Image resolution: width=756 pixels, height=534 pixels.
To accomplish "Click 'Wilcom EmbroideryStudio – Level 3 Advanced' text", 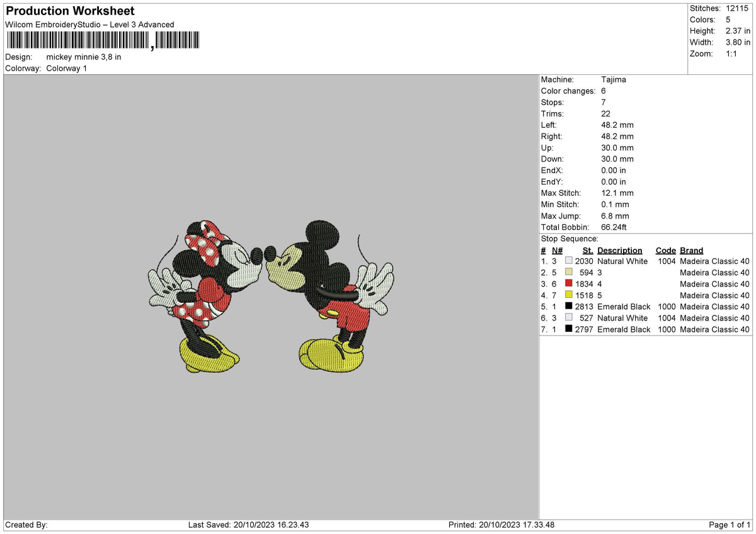I will point(89,25).
